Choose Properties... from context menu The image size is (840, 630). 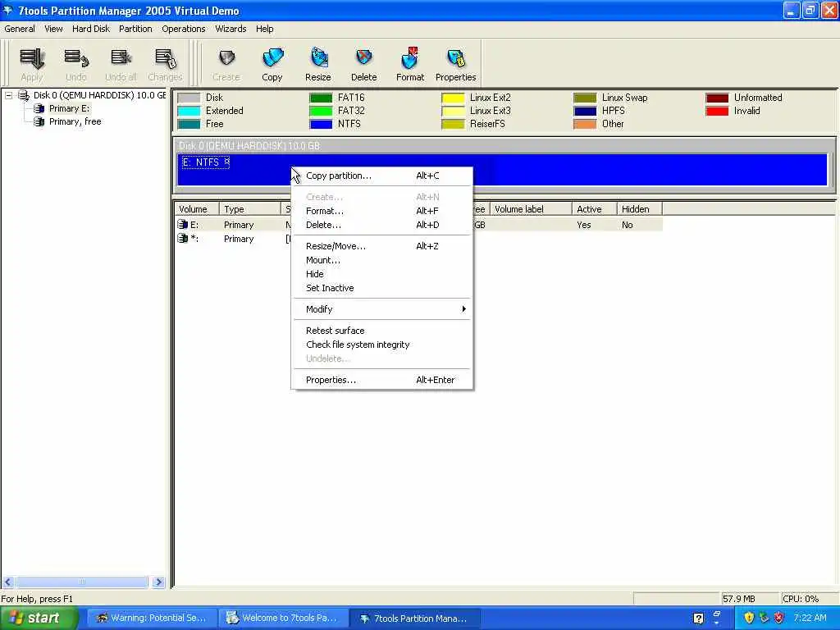(381, 380)
